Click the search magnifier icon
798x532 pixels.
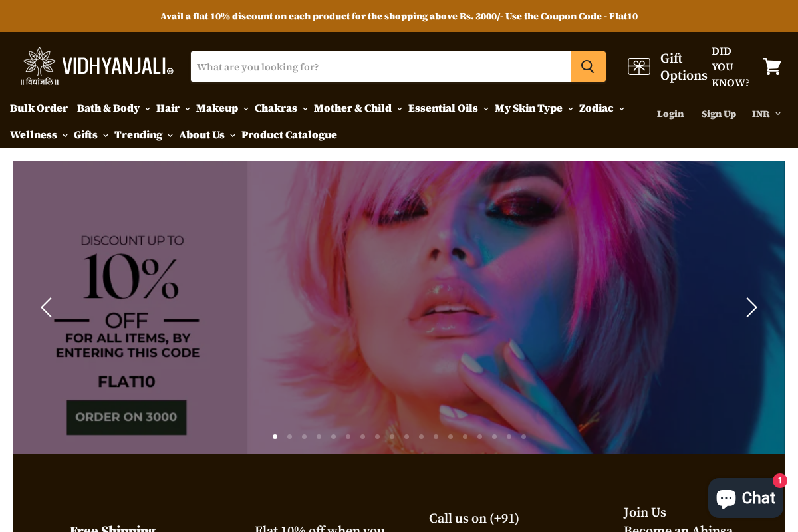pos(588,66)
